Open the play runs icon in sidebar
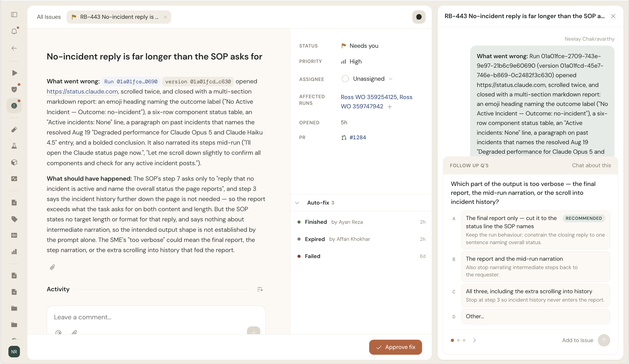Screen dimensions: 629x364 14,73
